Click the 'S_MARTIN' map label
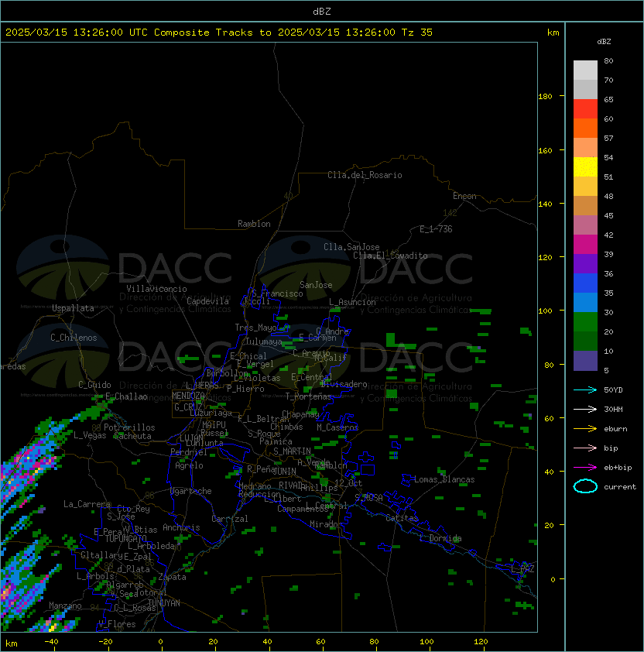The image size is (644, 652). tap(292, 451)
